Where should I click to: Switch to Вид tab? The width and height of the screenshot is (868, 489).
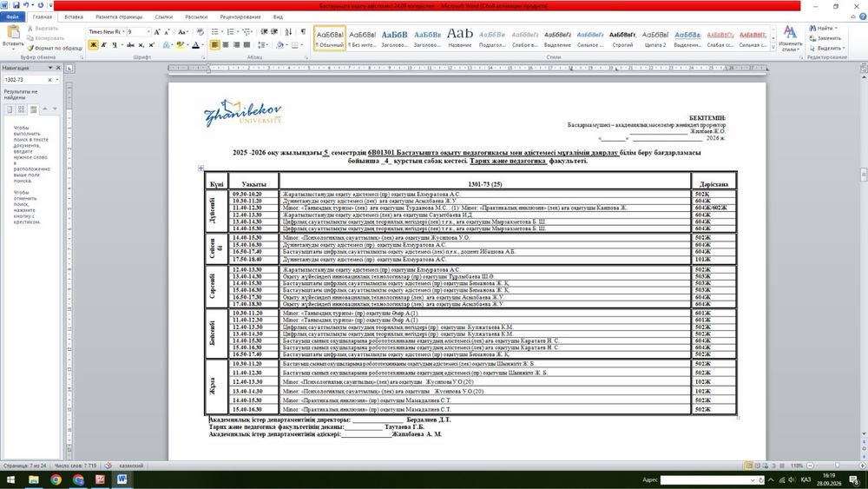click(x=278, y=17)
